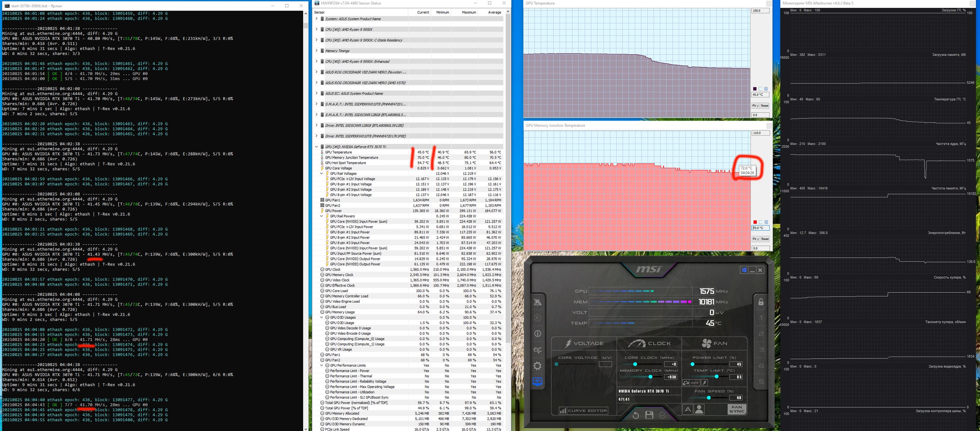Click the Memory Clock slider handle
This screenshot has width=980, height=431.
[x=650, y=377]
